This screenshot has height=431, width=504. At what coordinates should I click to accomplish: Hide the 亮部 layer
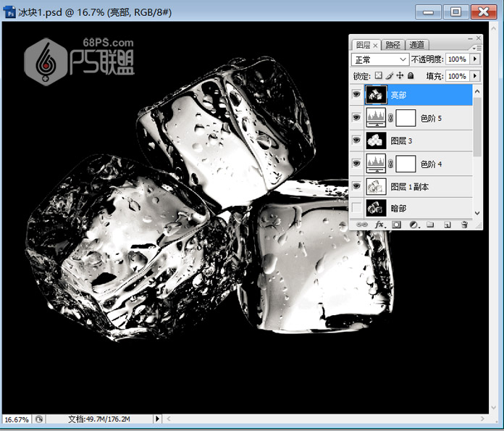[356, 94]
